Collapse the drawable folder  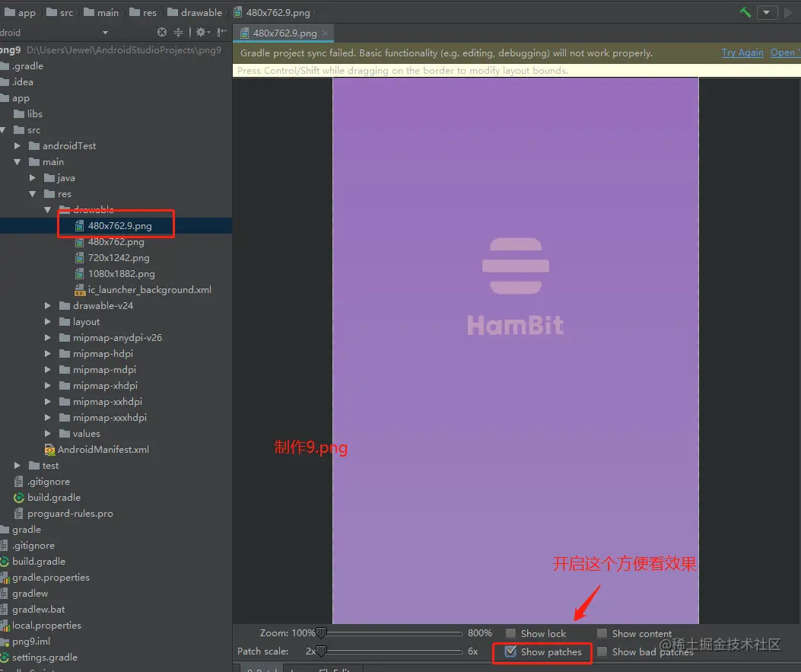pos(47,209)
